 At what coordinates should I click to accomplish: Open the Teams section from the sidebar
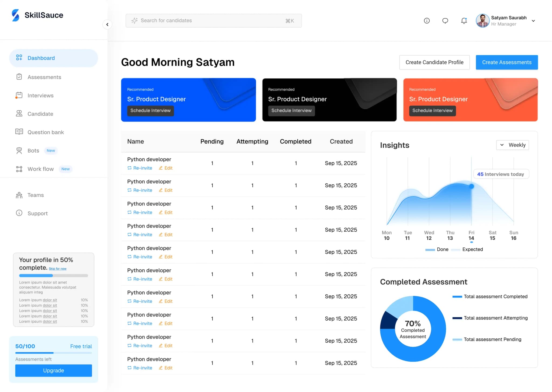click(35, 195)
